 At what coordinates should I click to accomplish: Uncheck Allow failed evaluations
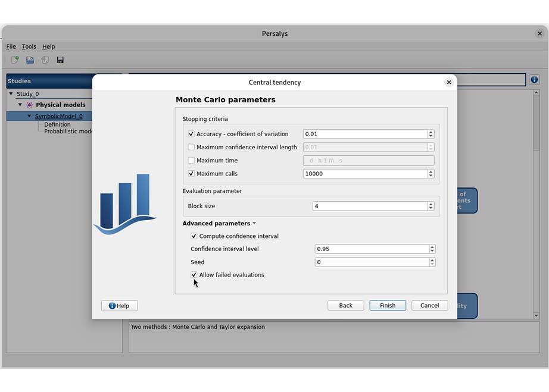tap(194, 275)
